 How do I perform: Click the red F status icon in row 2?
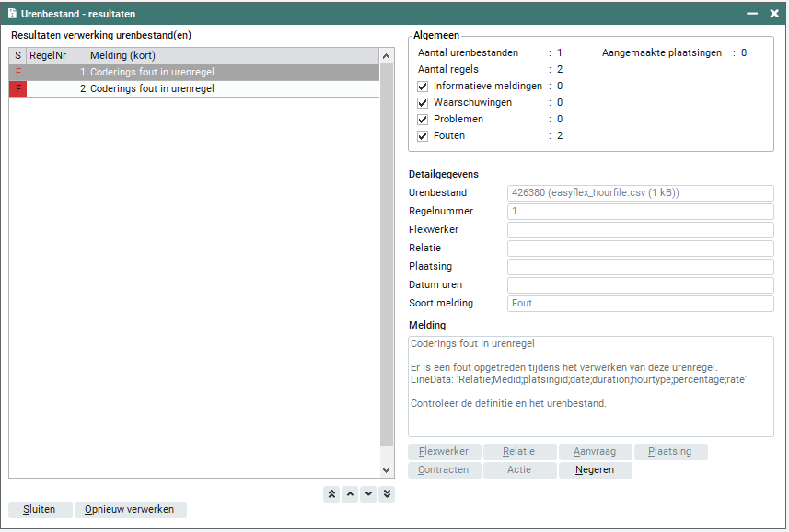[x=17, y=89]
